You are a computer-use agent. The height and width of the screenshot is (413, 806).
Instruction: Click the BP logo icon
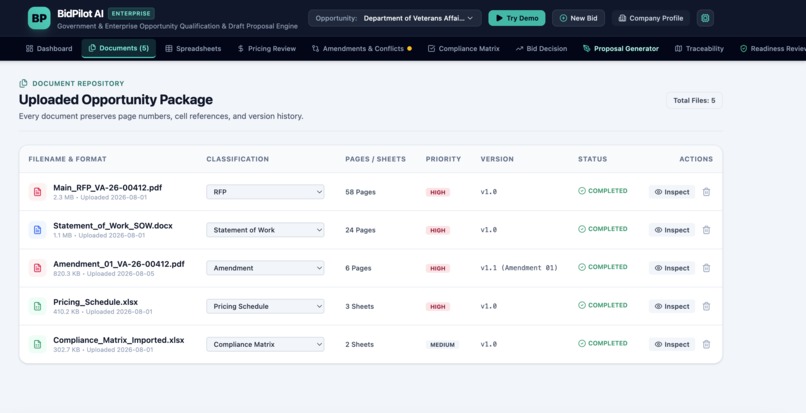tap(39, 18)
